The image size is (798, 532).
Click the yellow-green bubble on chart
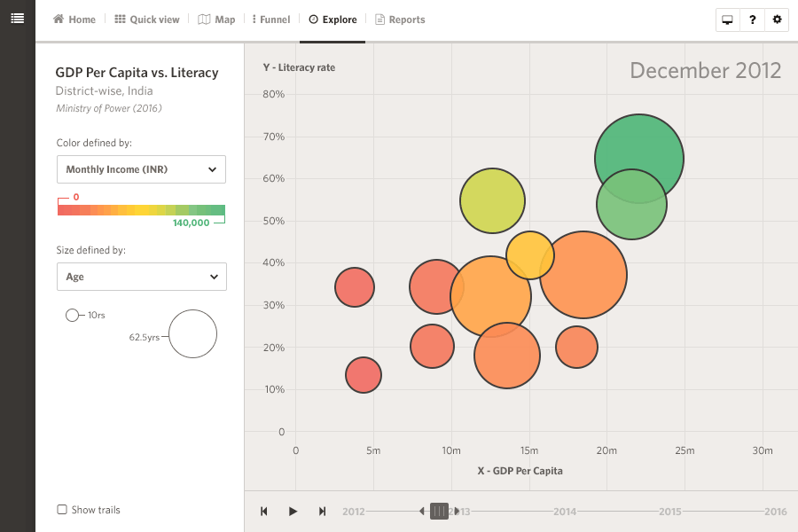pyautogui.click(x=492, y=200)
